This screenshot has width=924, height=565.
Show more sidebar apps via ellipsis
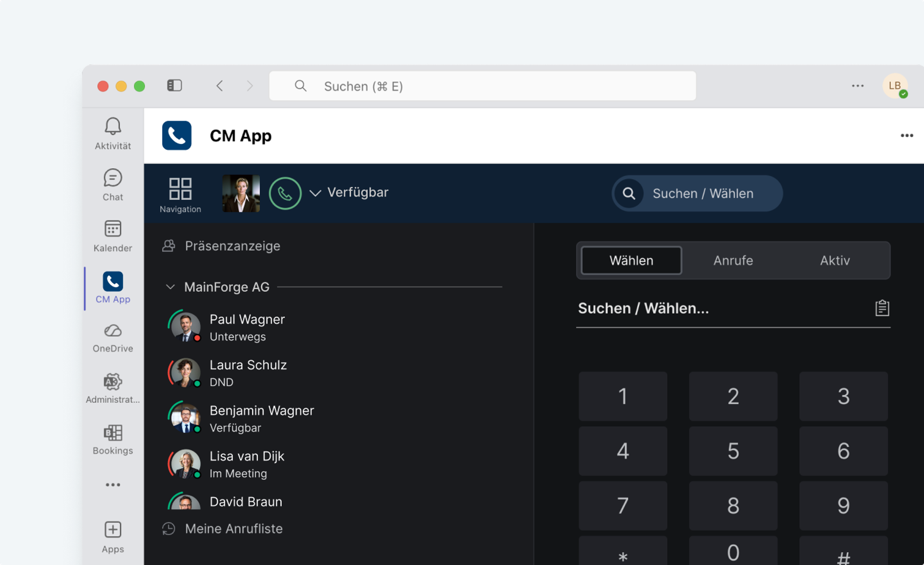(x=113, y=485)
